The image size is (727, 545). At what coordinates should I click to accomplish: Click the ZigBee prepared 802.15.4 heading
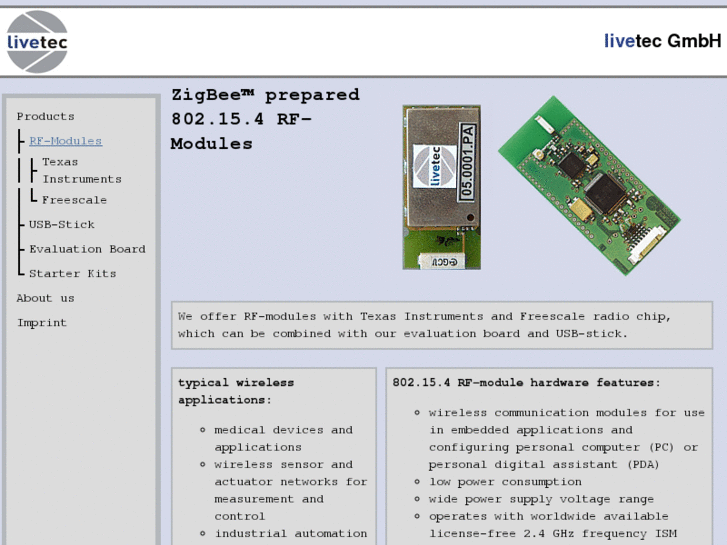265,119
